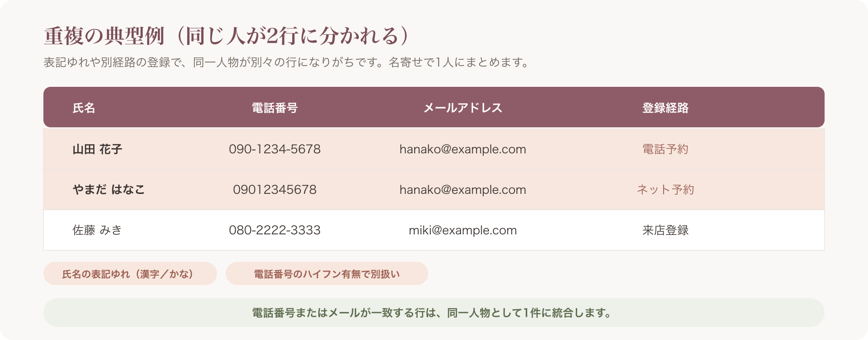Click hanako@example.com in やまだ はなこ row
868x340 pixels.
pos(463,190)
